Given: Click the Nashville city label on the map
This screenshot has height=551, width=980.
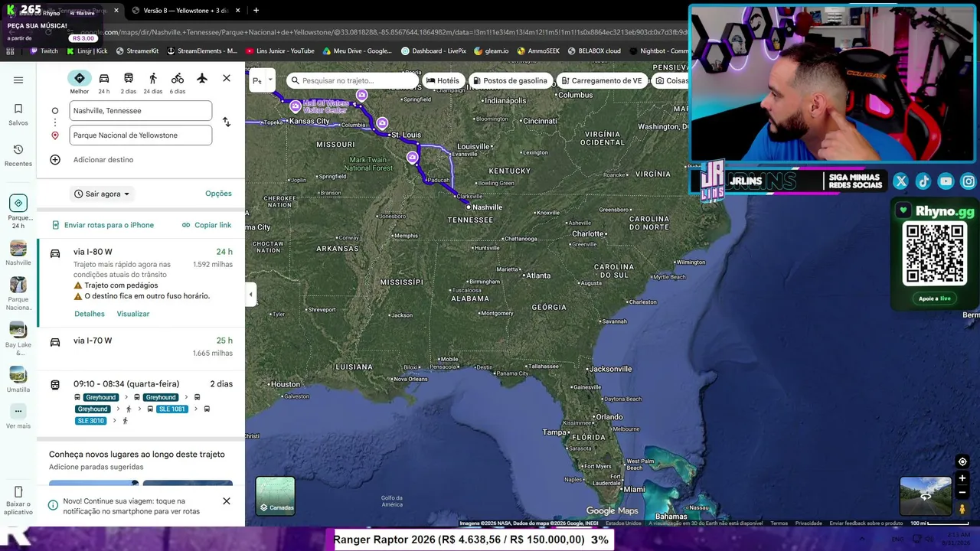Looking at the screenshot, I should pos(487,207).
